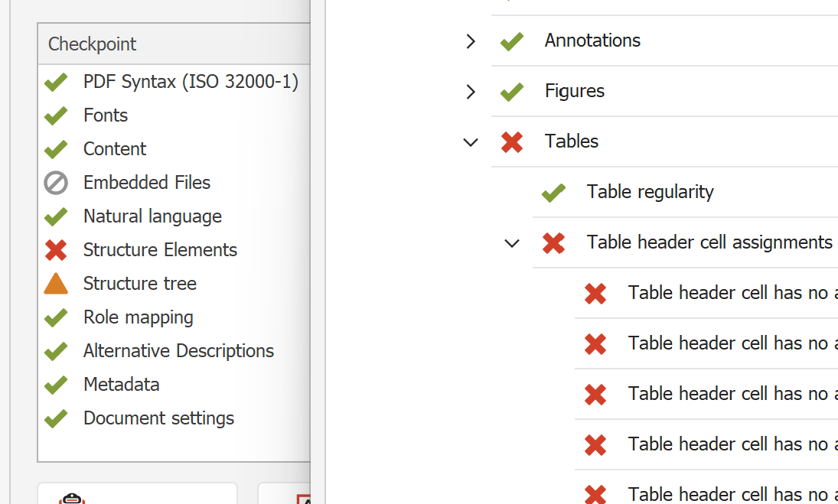Click the green checkmark beside Figures
This screenshot has width=838, height=504.
pyautogui.click(x=512, y=91)
